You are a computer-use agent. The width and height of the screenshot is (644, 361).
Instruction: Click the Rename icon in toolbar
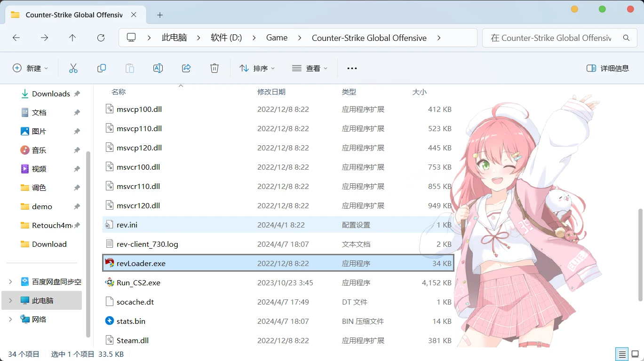(158, 68)
